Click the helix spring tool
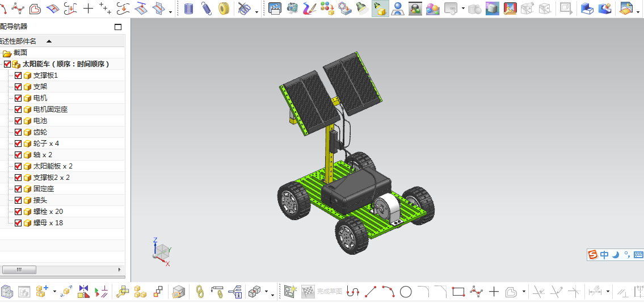The width and height of the screenshot is (644, 303). pyautogui.click(x=188, y=8)
